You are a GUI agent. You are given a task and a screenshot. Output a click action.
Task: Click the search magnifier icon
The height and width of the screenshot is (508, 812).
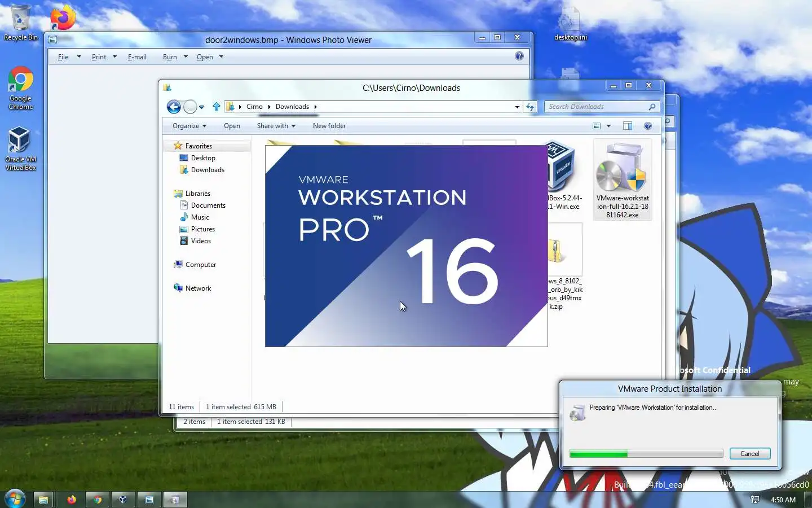(652, 107)
